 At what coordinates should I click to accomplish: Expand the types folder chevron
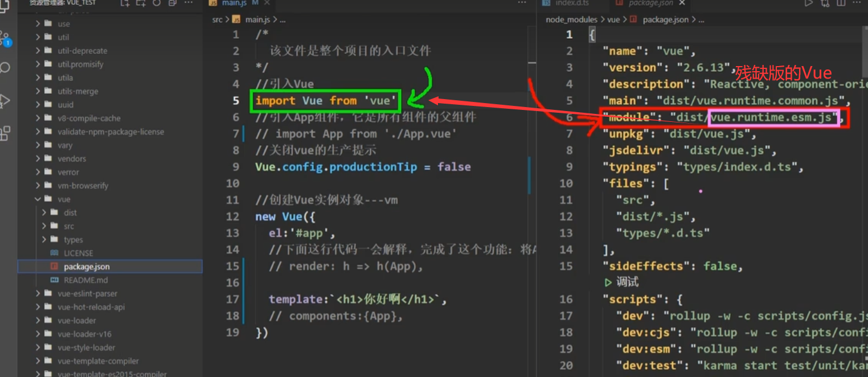(x=44, y=240)
